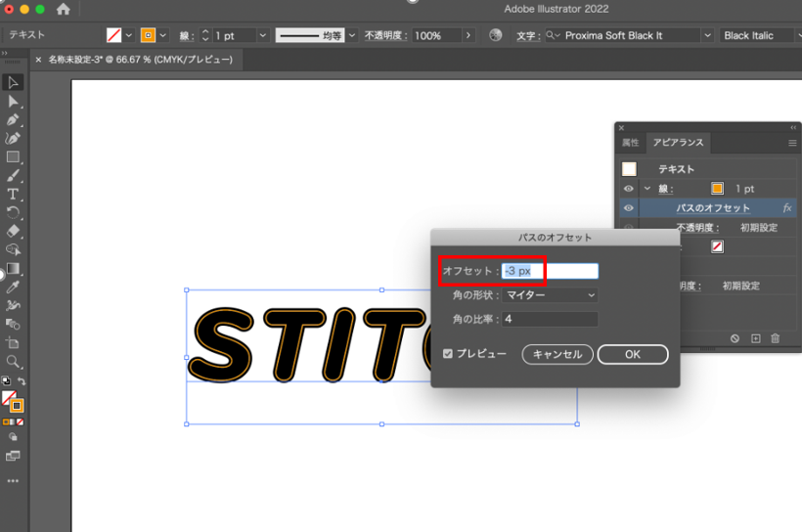Select the 名称未設定-3 document tab
Screen dimensions: 802x532
141,60
